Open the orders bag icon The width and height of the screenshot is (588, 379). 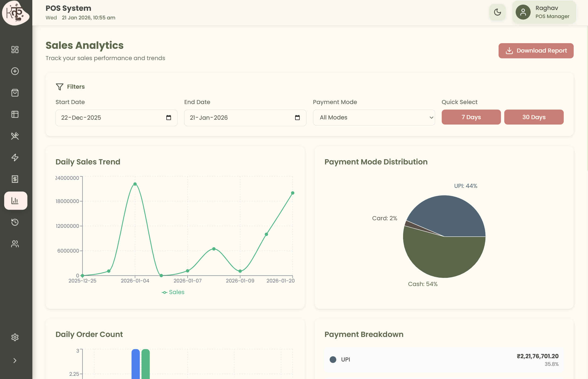coord(15,92)
